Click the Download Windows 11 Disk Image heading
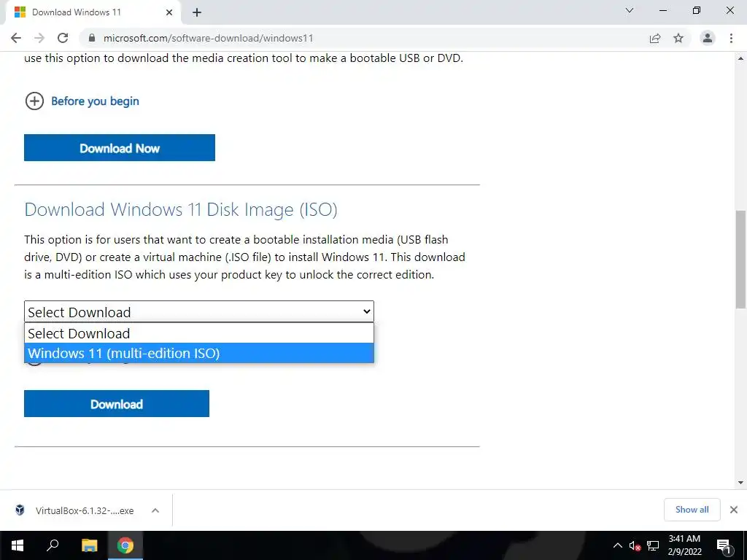This screenshot has height=560, width=747. (181, 209)
